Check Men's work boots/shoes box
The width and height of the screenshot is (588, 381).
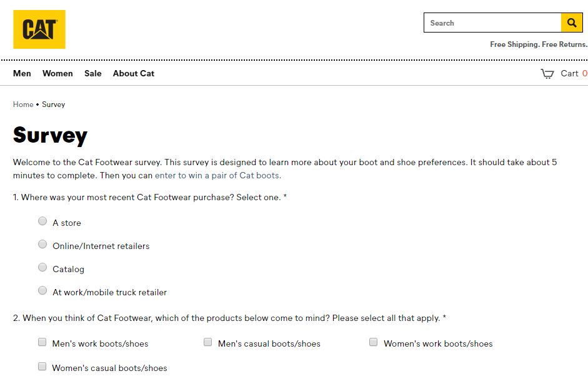(x=42, y=342)
